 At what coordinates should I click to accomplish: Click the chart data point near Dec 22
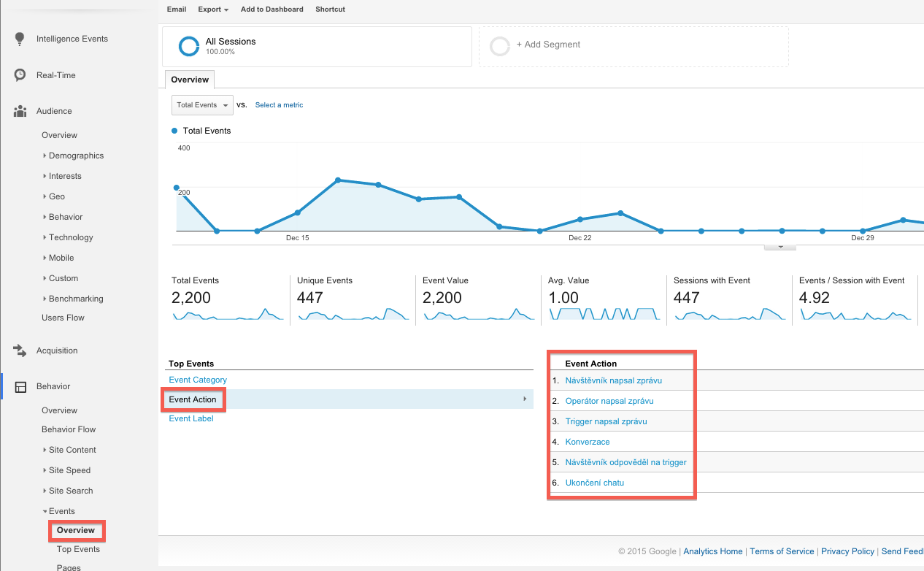point(580,219)
